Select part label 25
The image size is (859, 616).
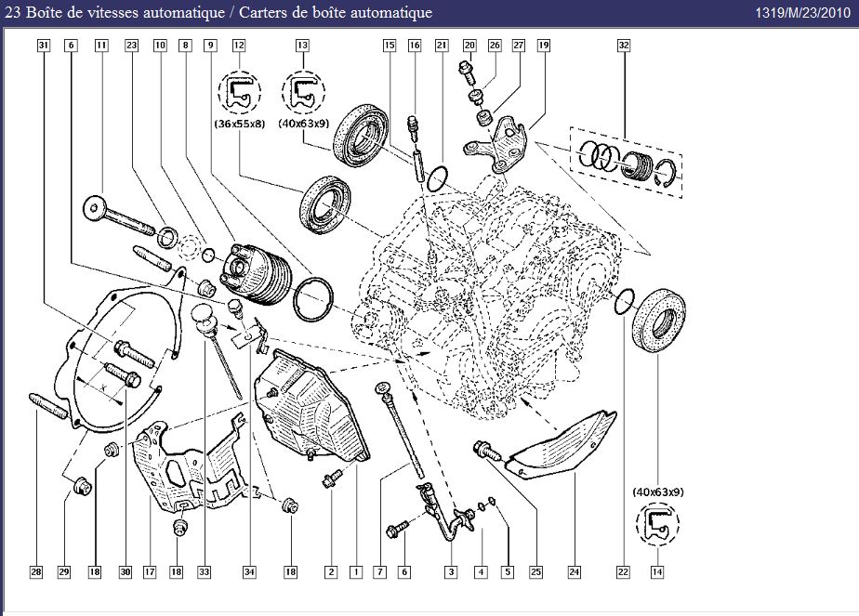(536, 572)
